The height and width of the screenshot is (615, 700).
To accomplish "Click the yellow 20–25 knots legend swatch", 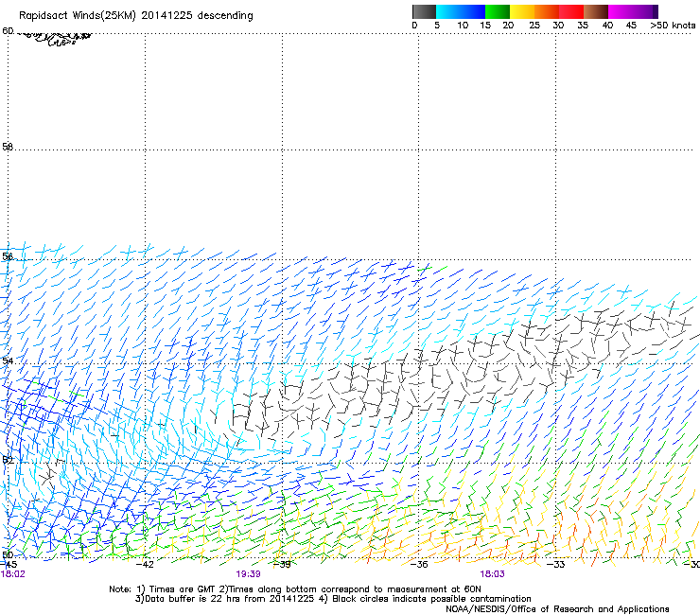I will [x=522, y=11].
